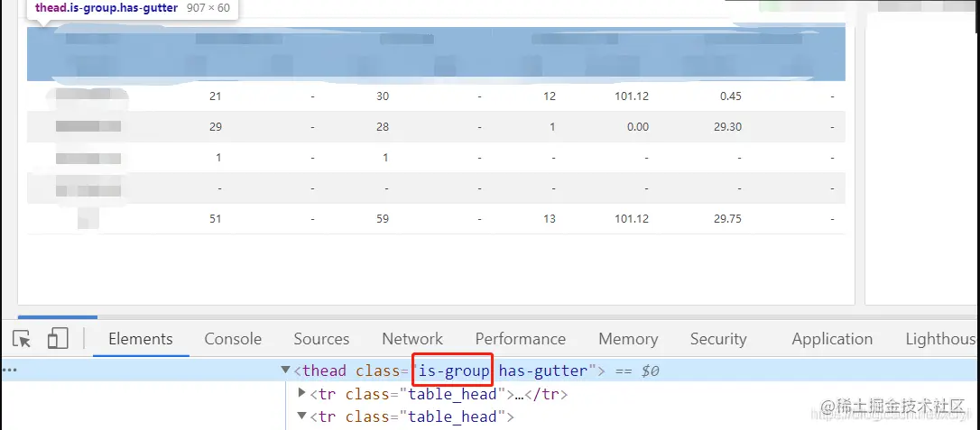Open the DOM node options ellipsis
Image resolution: width=980 pixels, height=430 pixels.
pyautogui.click(x=9, y=371)
